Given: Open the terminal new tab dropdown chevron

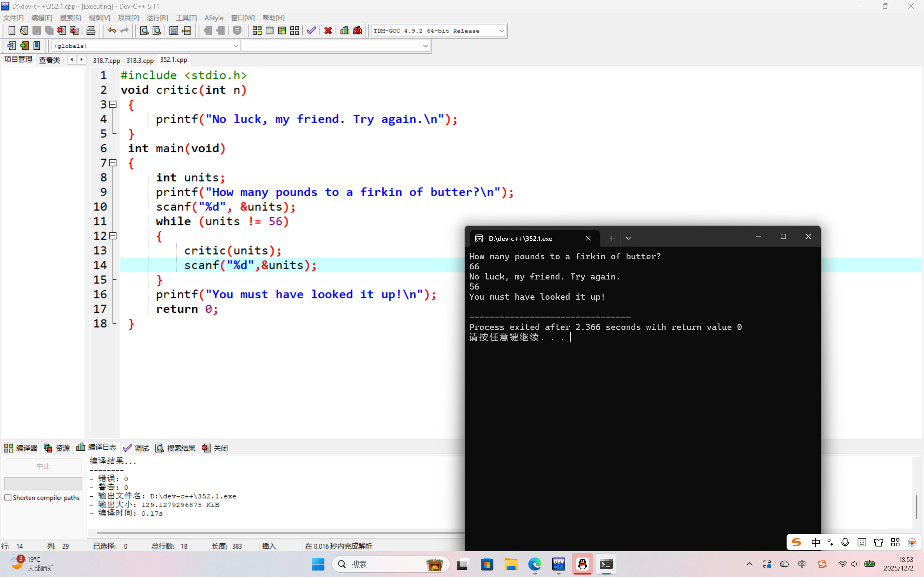Looking at the screenshot, I should [x=628, y=238].
